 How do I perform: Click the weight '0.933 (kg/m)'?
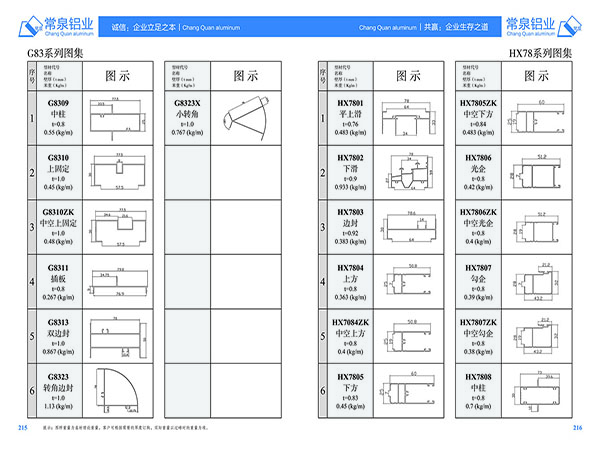[x=350, y=187]
